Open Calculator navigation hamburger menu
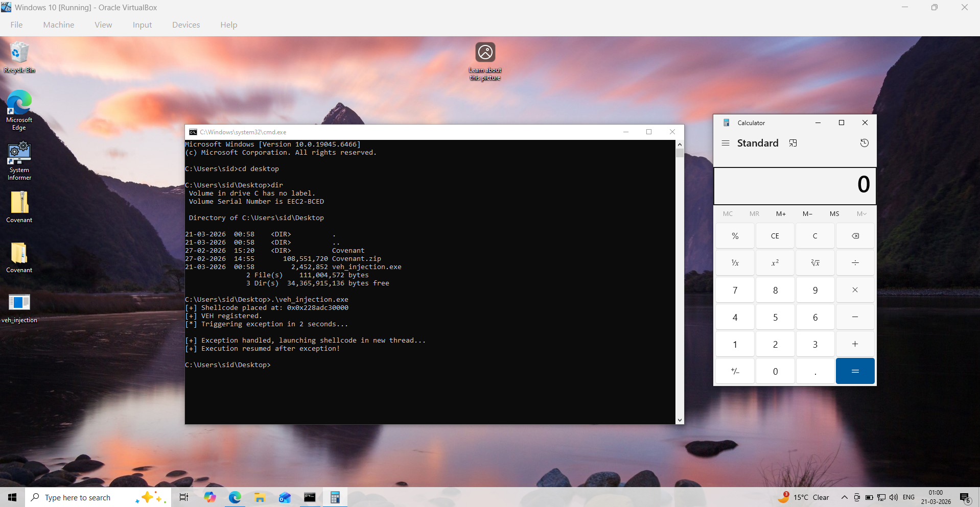 (726, 143)
